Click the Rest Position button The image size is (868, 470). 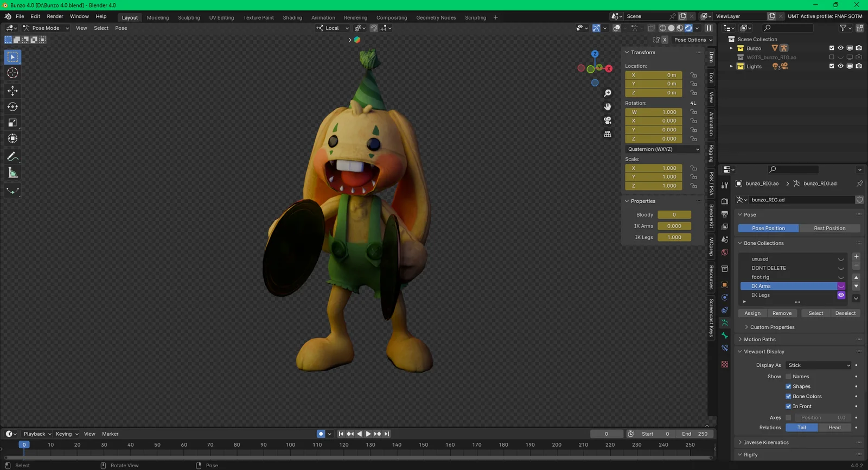[x=829, y=228]
